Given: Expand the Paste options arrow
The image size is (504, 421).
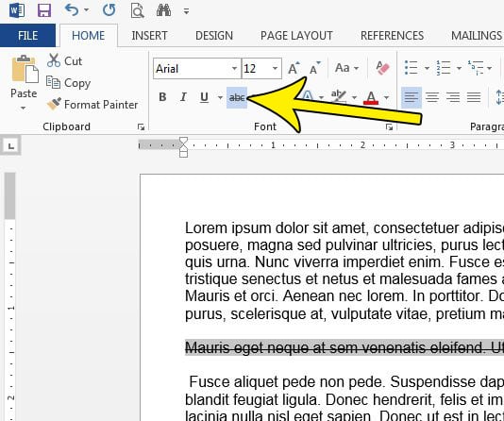Looking at the screenshot, I should tap(24, 108).
